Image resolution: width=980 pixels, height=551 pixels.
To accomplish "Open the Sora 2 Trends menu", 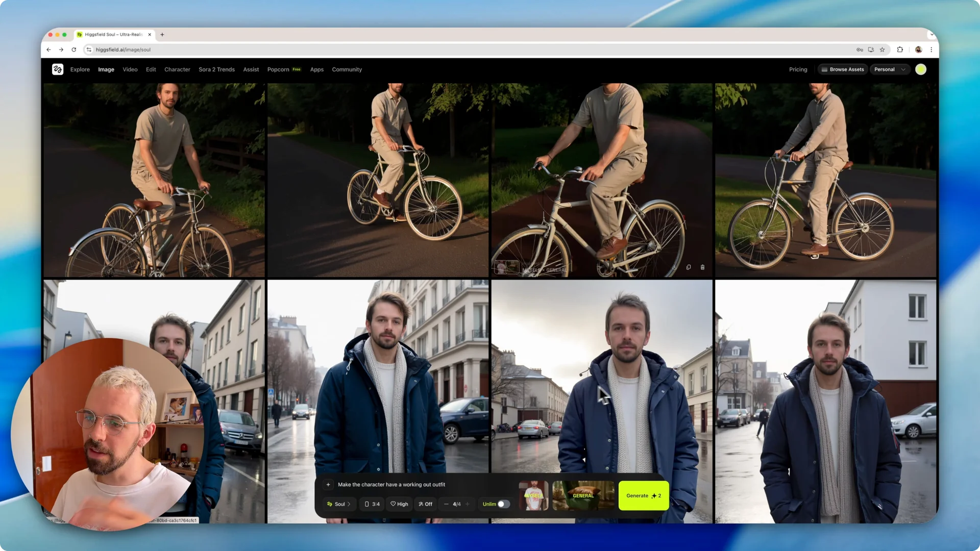I will pos(216,69).
